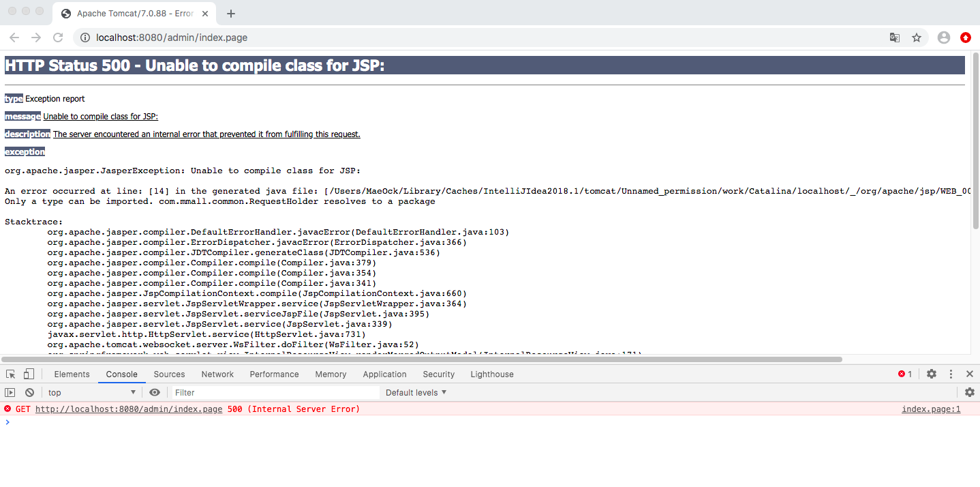This screenshot has width=980, height=487.
Task: Open the Application tab
Action: (x=384, y=374)
